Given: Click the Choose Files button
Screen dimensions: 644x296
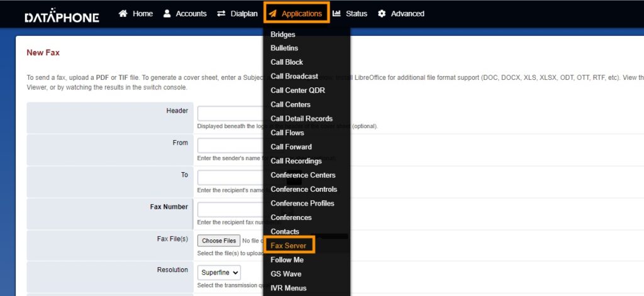Looking at the screenshot, I should [x=219, y=241].
